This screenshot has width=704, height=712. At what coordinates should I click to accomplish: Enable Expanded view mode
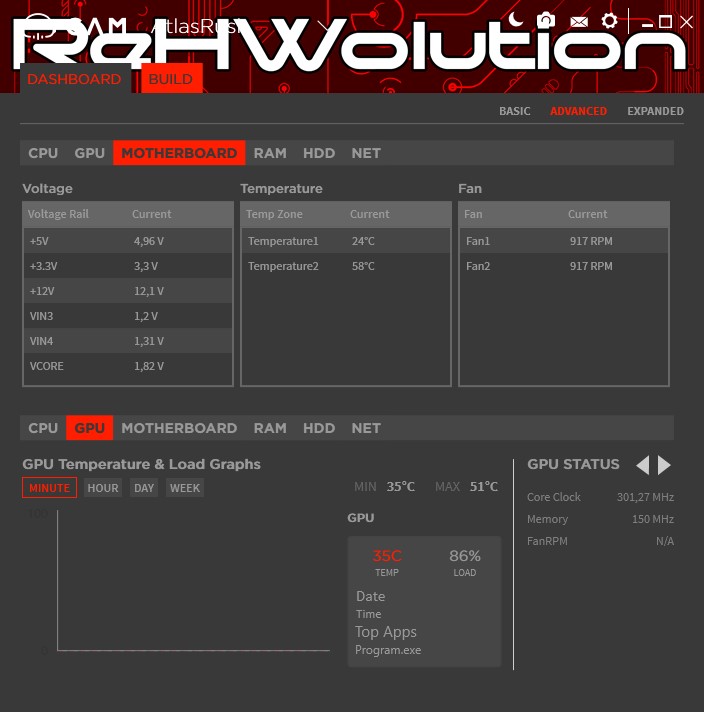coord(655,111)
